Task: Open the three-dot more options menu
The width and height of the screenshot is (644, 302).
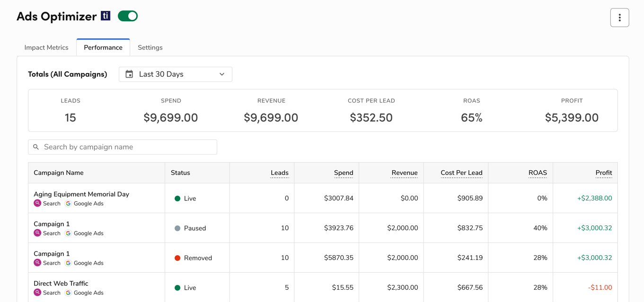Action: [619, 17]
